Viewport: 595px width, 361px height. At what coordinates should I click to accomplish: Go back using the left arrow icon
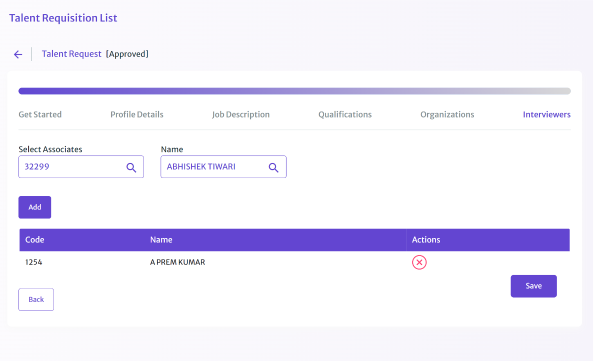pyautogui.click(x=18, y=54)
